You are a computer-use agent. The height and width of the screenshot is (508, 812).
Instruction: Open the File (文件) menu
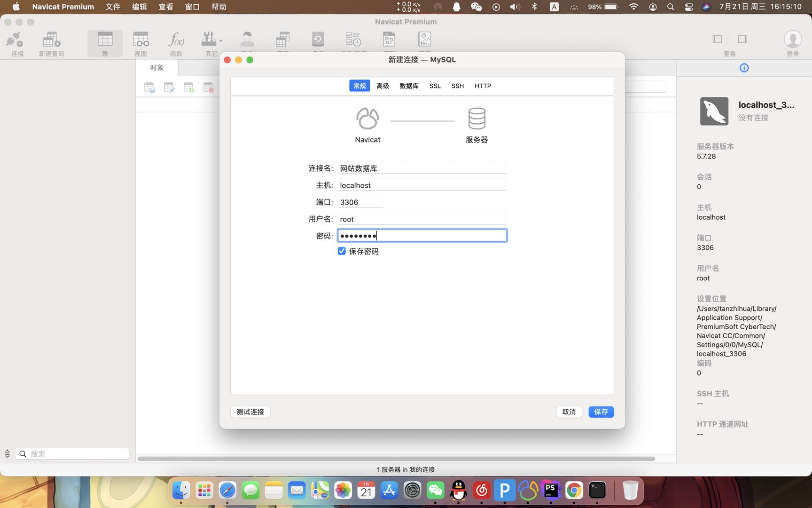113,7
